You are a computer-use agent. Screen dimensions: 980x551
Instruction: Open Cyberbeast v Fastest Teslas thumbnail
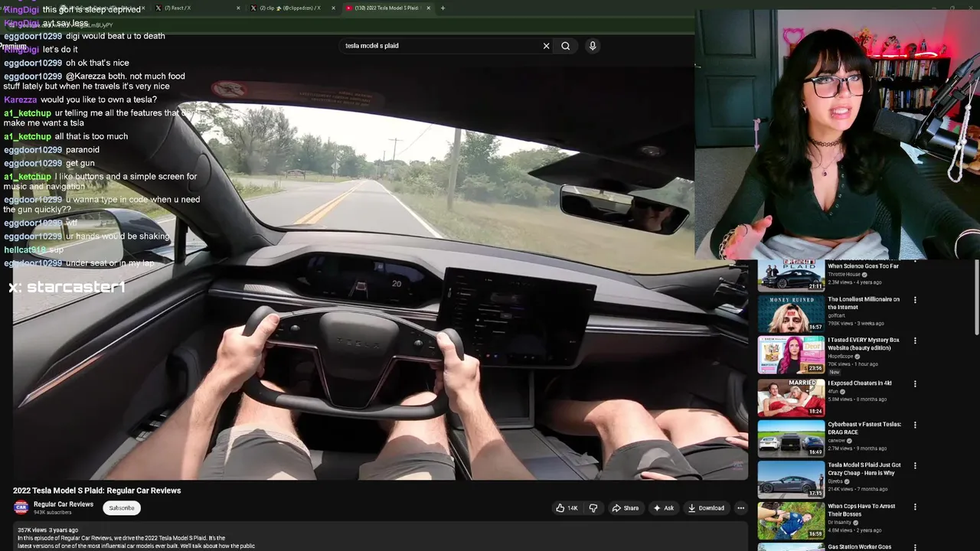click(791, 439)
